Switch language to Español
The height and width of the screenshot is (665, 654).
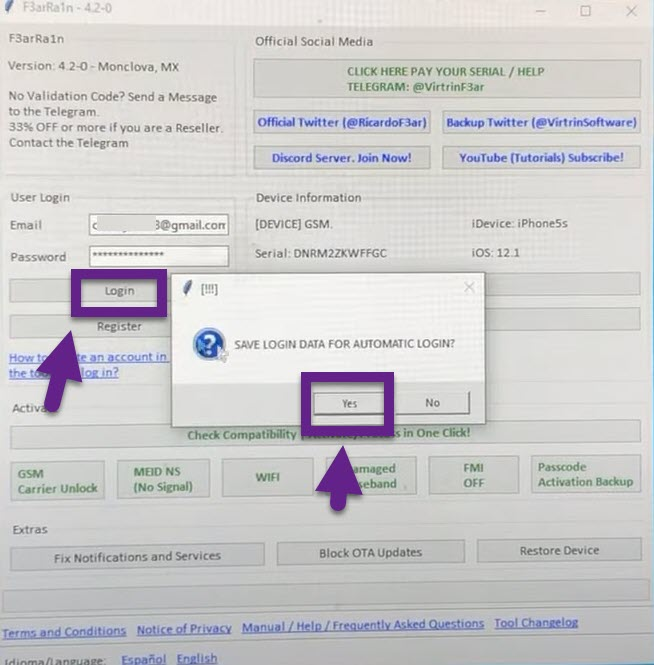pos(143,659)
